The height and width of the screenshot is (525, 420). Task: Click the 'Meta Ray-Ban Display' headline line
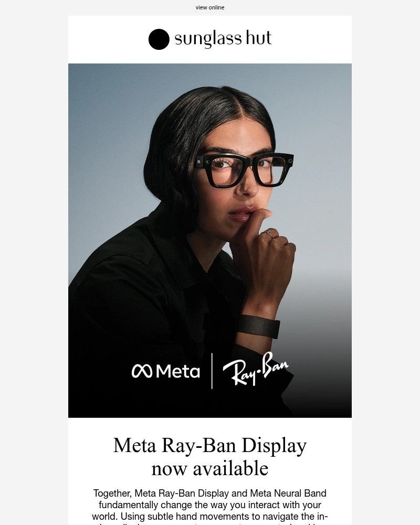tap(209, 446)
